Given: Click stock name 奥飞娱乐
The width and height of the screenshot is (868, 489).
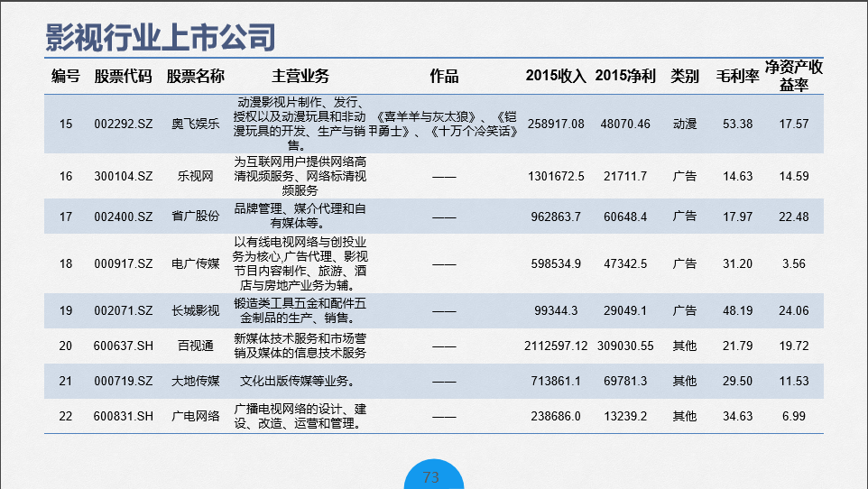Looking at the screenshot, I should pyautogui.click(x=196, y=124).
